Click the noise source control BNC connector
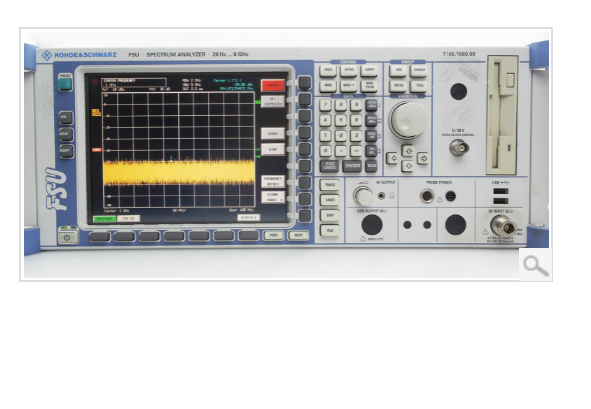 pos(459,148)
